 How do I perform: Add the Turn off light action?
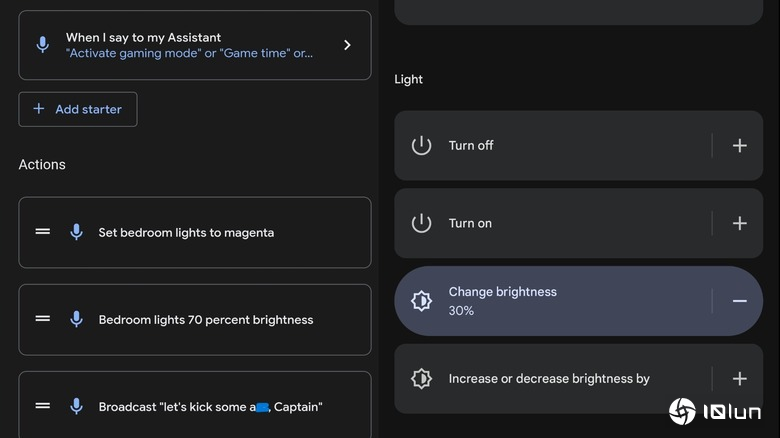[x=739, y=146]
